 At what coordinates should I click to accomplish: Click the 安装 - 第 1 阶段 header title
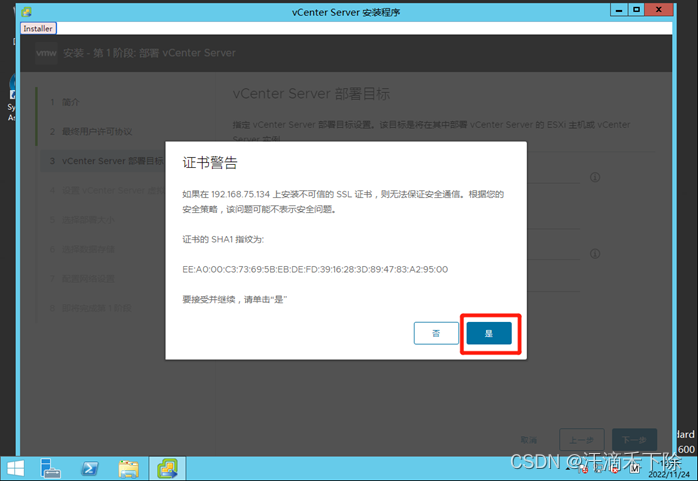click(x=149, y=53)
